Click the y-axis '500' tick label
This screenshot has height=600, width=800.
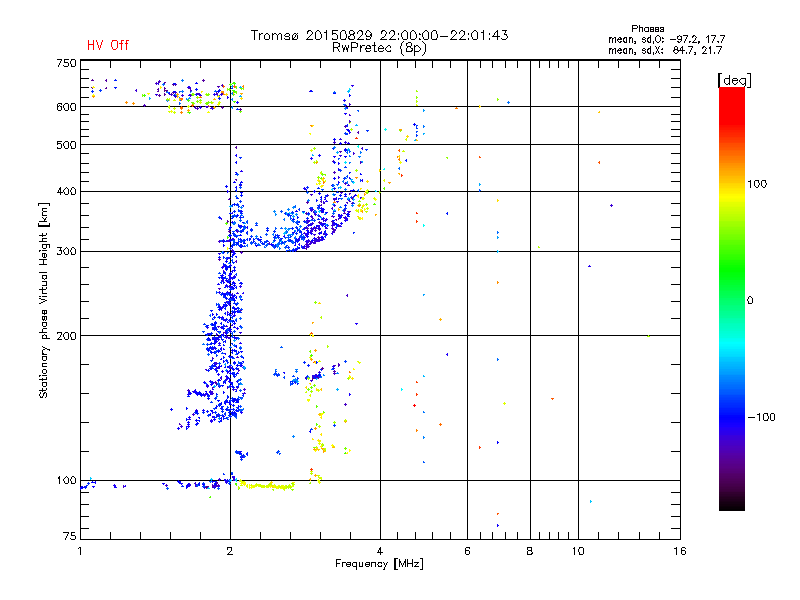tap(66, 145)
